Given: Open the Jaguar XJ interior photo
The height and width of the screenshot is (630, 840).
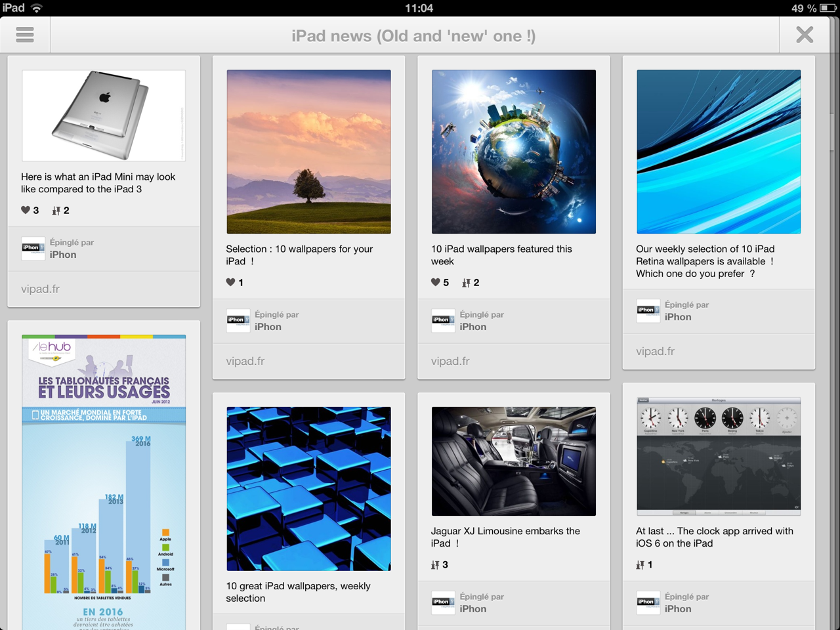Looking at the screenshot, I should tap(514, 461).
